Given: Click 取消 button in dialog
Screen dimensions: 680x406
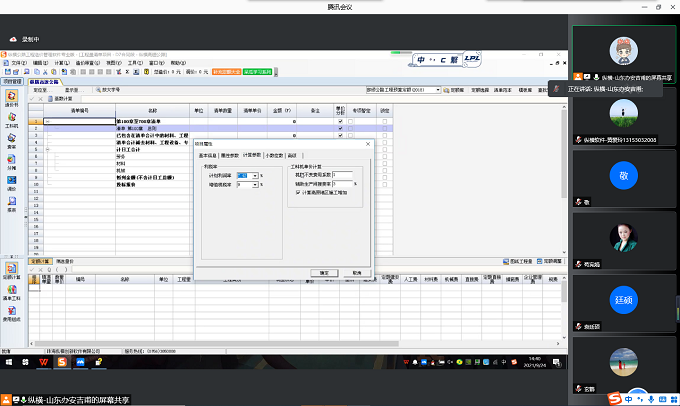Looking at the screenshot, I should click(x=357, y=273).
